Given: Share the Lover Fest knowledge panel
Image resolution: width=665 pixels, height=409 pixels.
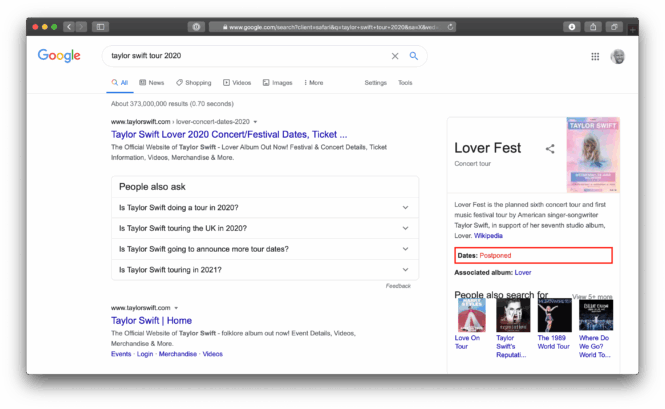Looking at the screenshot, I should 550,149.
